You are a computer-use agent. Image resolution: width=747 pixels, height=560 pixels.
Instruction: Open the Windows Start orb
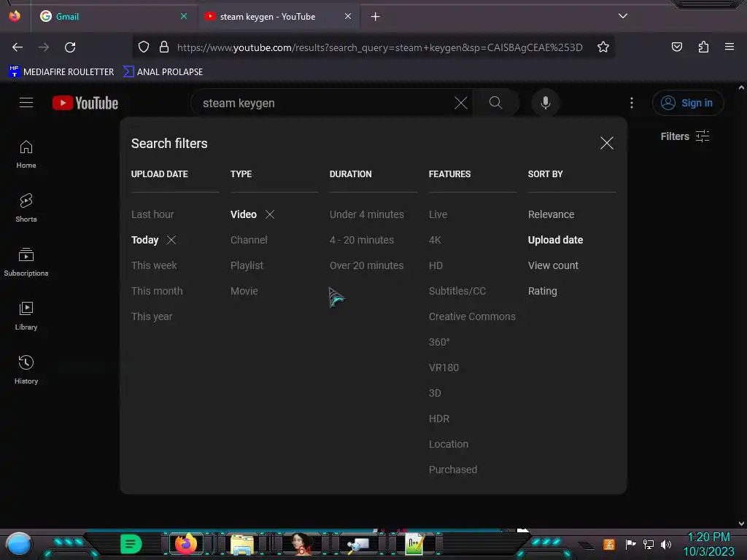pos(19,545)
